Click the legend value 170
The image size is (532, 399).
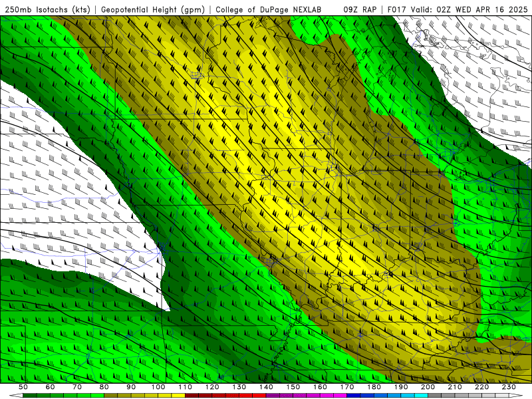pos(347,387)
